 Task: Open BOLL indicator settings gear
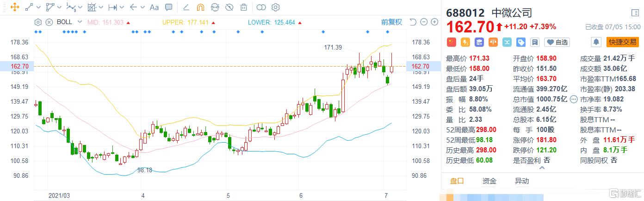(x=38, y=22)
